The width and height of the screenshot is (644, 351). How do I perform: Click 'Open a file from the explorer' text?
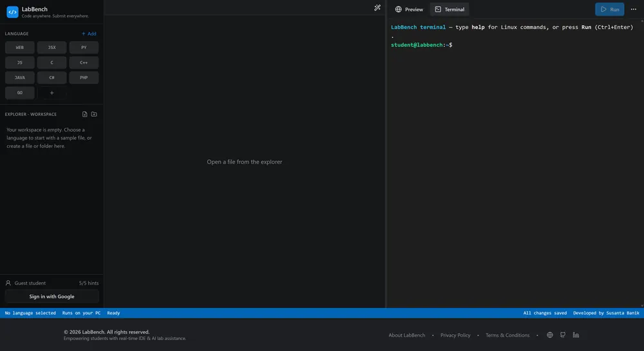click(244, 162)
